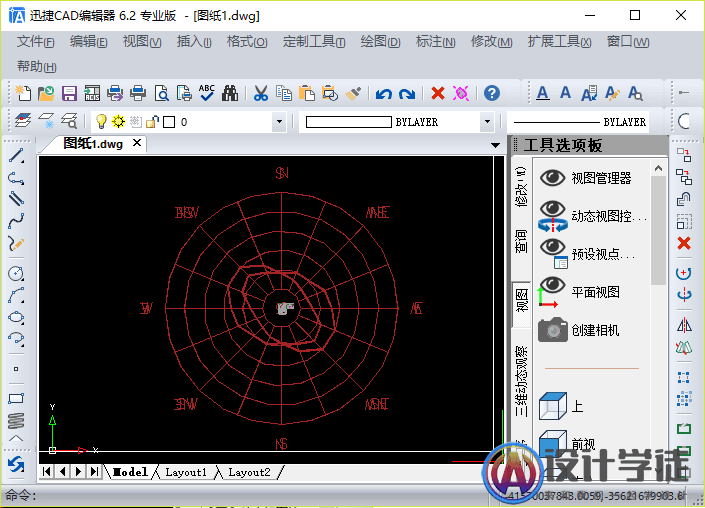This screenshot has width=705, height=508.
Task: Select the Model tab
Action: (130, 472)
